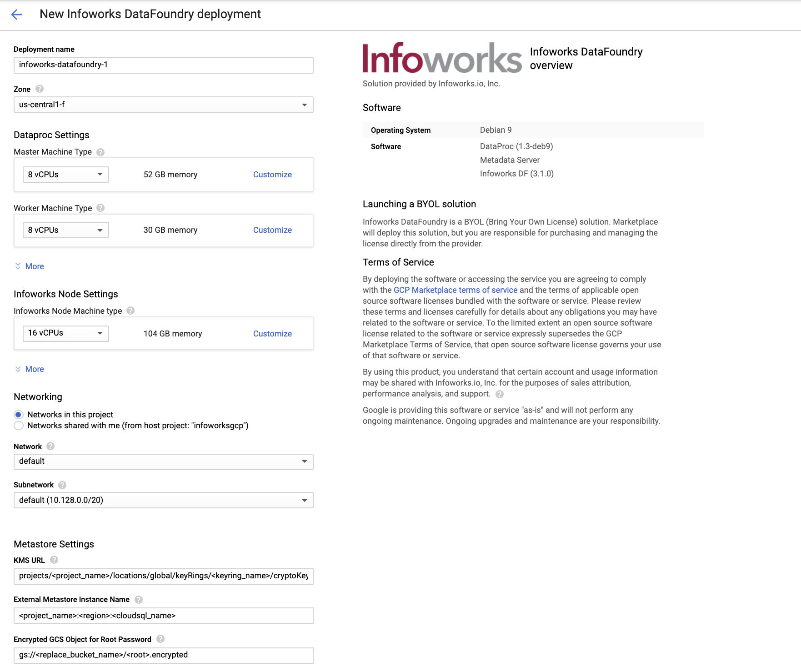Select Networks shared with me option
Screen dimensions: 801x672
(x=19, y=426)
